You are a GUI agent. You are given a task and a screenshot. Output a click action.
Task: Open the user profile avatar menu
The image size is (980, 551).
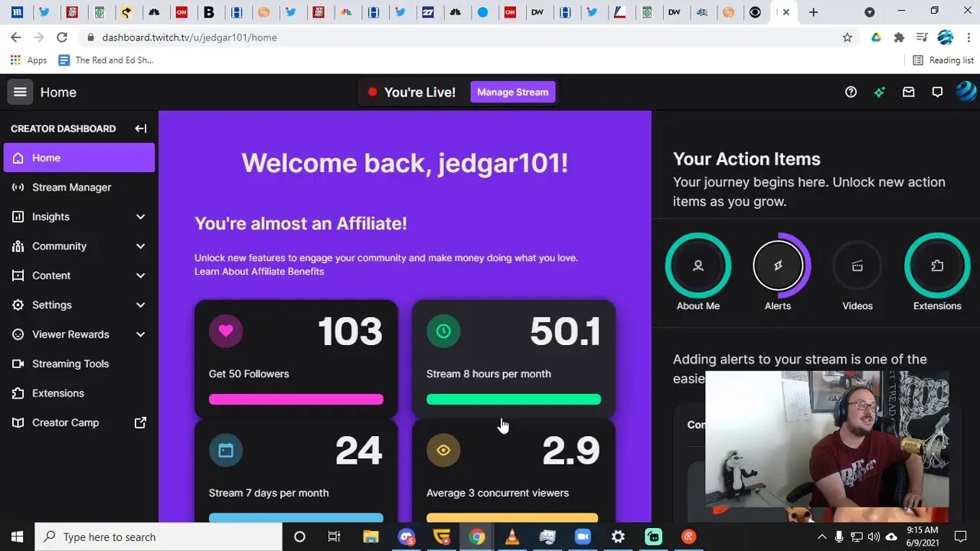pyautogui.click(x=966, y=92)
